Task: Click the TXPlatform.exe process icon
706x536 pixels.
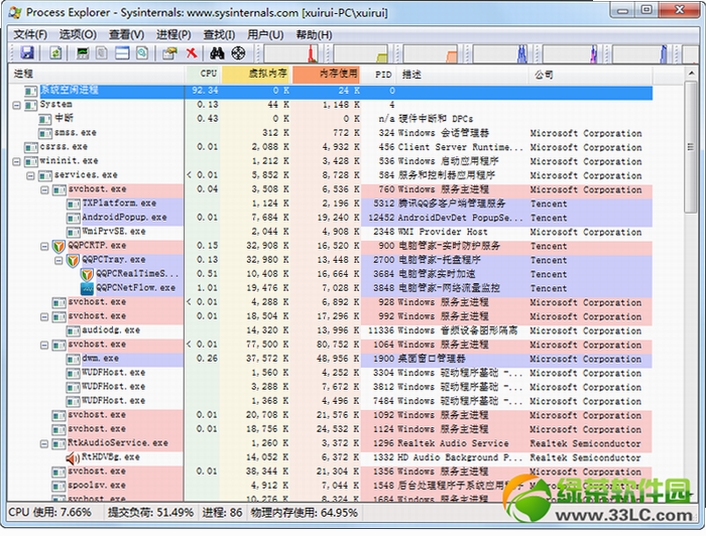Action: [x=73, y=204]
